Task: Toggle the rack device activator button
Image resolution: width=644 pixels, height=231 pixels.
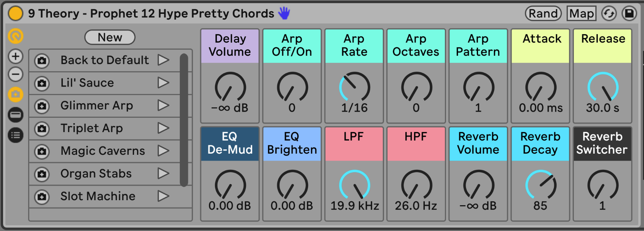Action: point(15,13)
